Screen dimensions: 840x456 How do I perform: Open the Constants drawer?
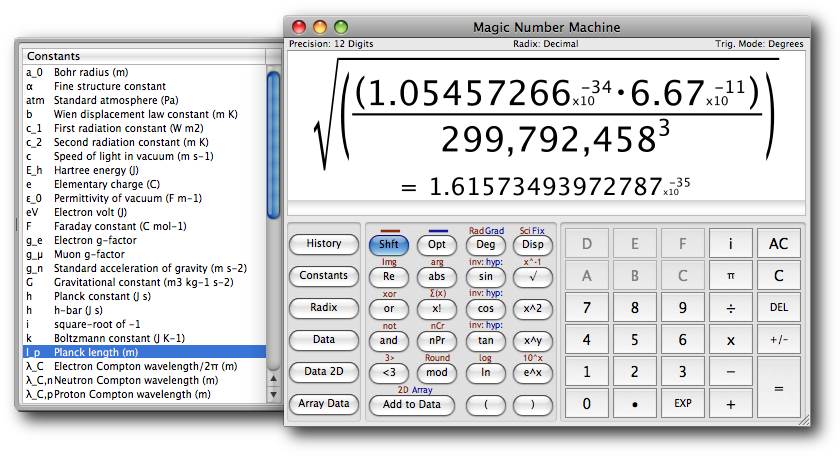[x=324, y=275]
